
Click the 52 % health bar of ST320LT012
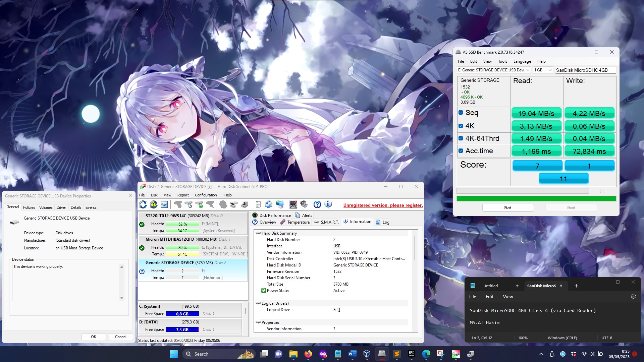pyautogui.click(x=182, y=224)
